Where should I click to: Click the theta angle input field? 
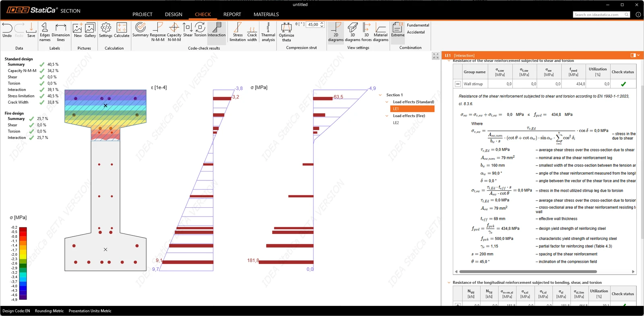click(313, 25)
